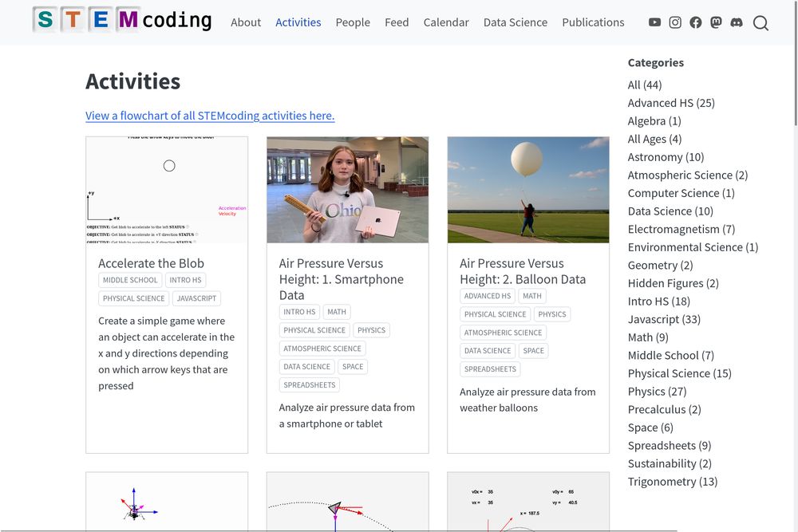Filter by Physics (27) category
Image resolution: width=798 pixels, height=532 pixels.
tap(657, 392)
